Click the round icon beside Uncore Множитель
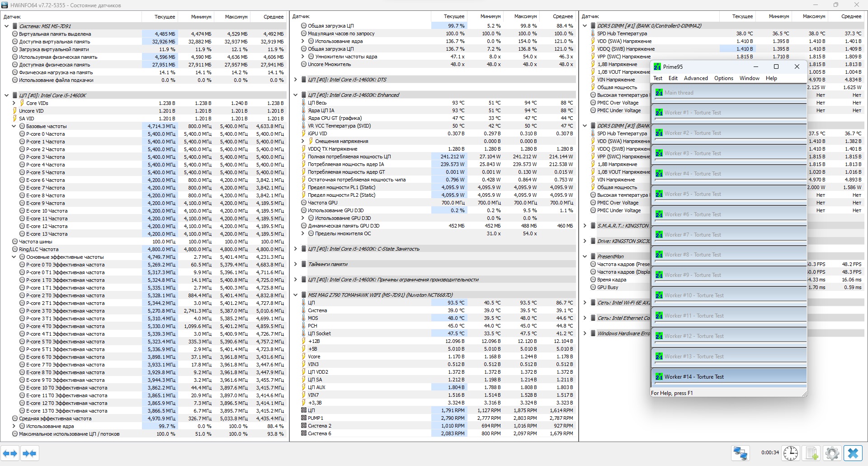868x466 pixels. click(304, 64)
